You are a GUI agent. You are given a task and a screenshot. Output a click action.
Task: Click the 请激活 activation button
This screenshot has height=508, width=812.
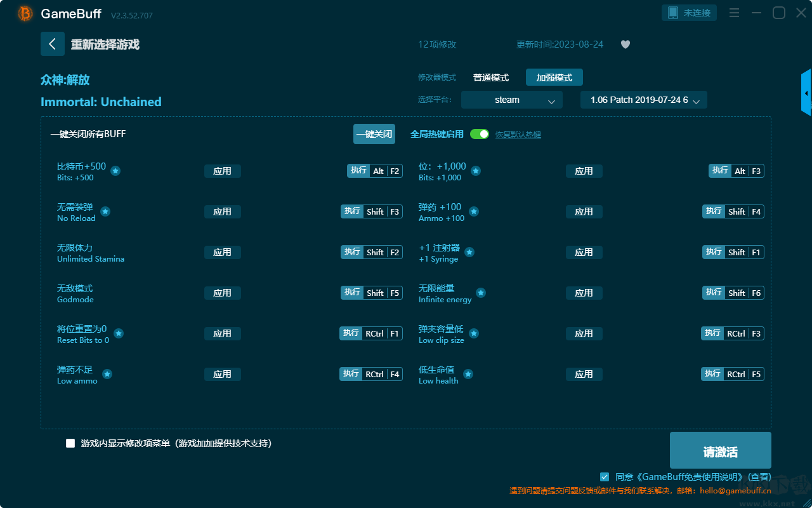point(721,450)
